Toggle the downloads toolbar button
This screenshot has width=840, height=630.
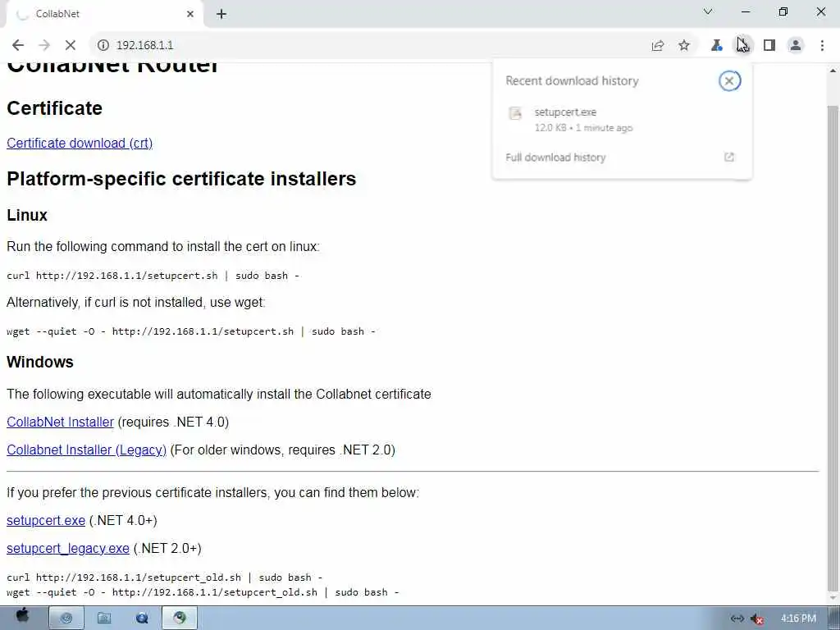tap(742, 45)
